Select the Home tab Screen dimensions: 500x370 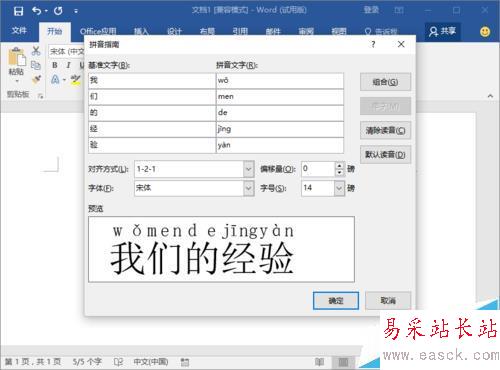(x=55, y=31)
